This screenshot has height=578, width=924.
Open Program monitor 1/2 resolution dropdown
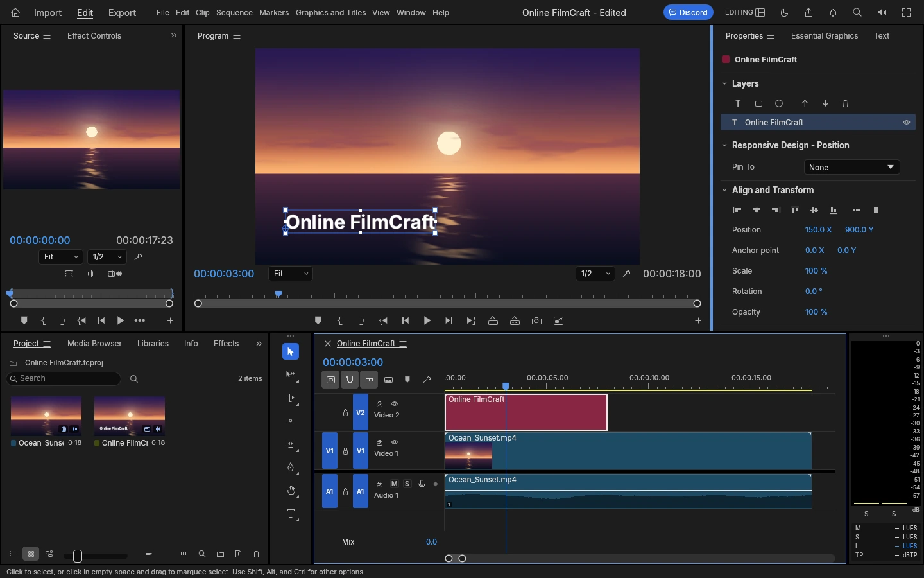(x=596, y=274)
